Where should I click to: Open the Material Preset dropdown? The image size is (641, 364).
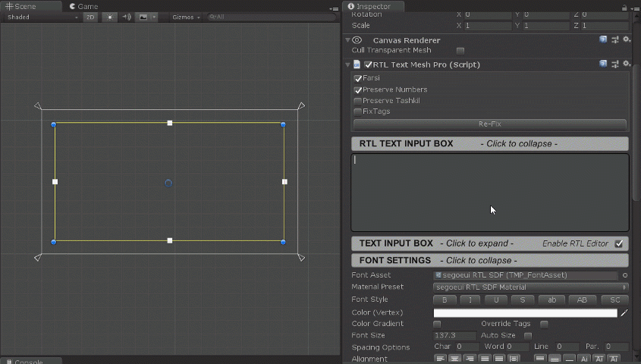530,287
